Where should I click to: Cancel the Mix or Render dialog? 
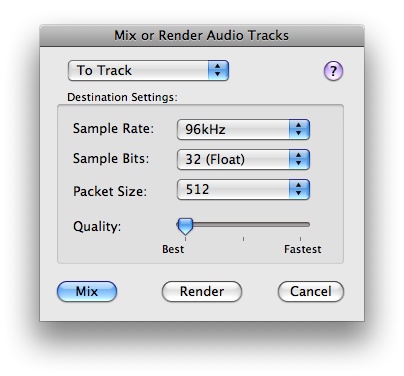(x=311, y=292)
